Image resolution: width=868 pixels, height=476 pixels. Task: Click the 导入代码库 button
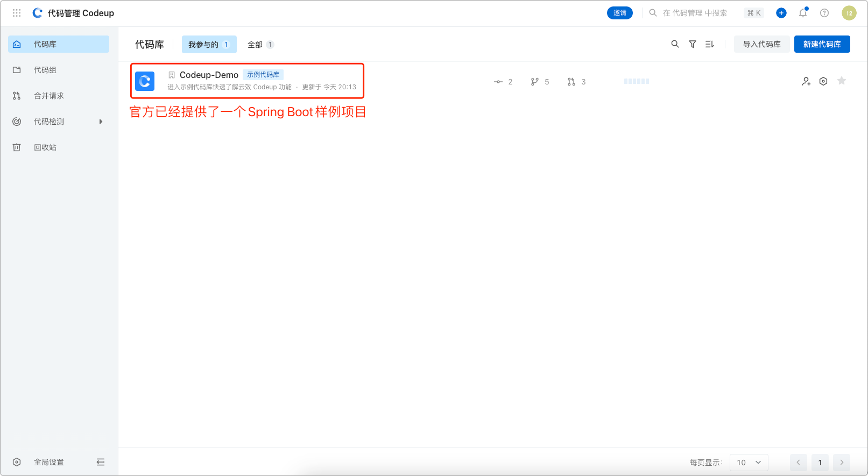coord(762,44)
